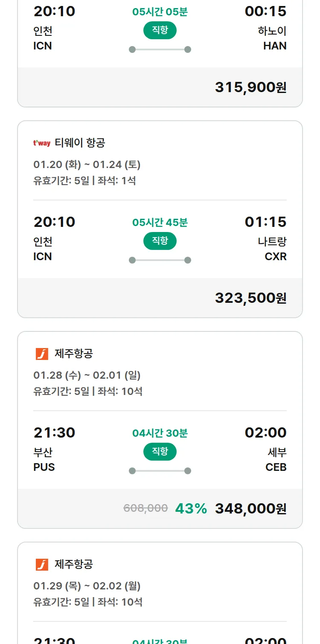Click the route line on the Nha Trang flight
Screen dimensions: 320x644
pos(160,260)
